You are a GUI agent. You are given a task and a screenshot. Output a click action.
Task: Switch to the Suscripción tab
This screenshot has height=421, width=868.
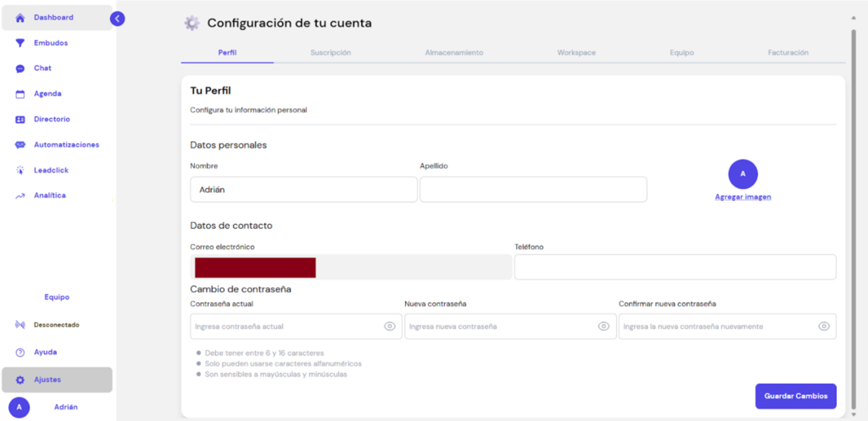[x=330, y=53]
